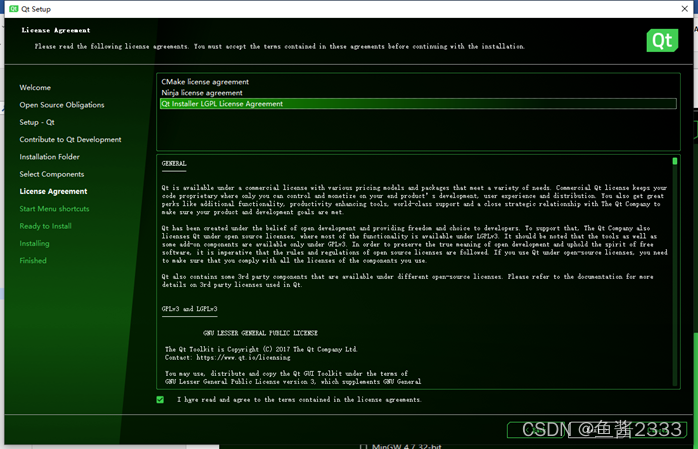Click the License Agreement sidebar step
This screenshot has width=698, height=449.
[53, 191]
